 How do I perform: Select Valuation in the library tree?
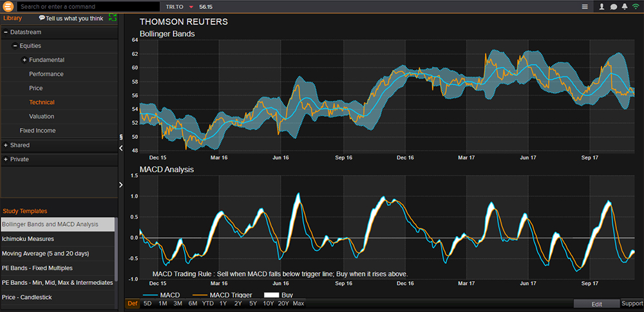tap(41, 116)
